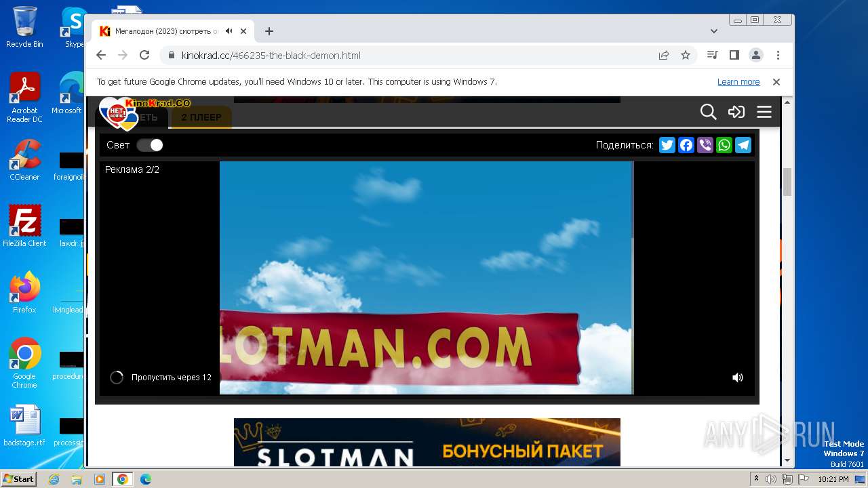This screenshot has width=868, height=488.
Task: Open a new tab with plus button
Action: (269, 31)
